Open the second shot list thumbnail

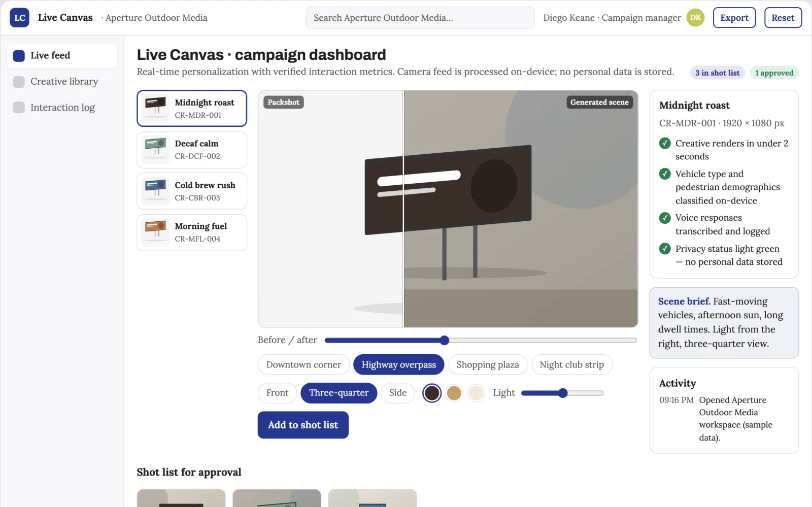(x=277, y=498)
